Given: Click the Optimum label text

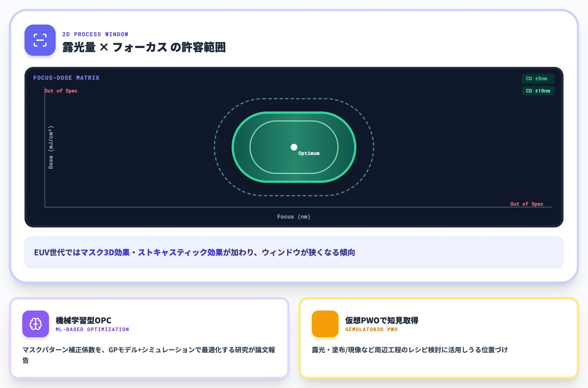Looking at the screenshot, I should coord(309,153).
